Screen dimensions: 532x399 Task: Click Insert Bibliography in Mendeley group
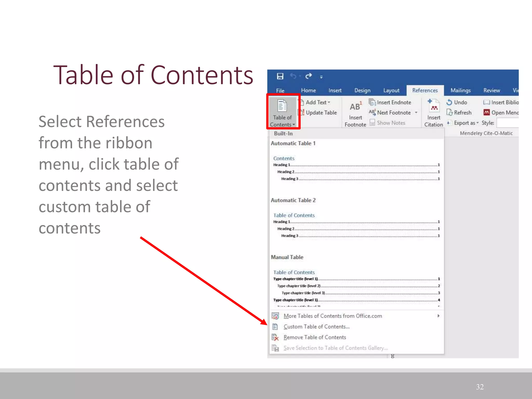[501, 102]
